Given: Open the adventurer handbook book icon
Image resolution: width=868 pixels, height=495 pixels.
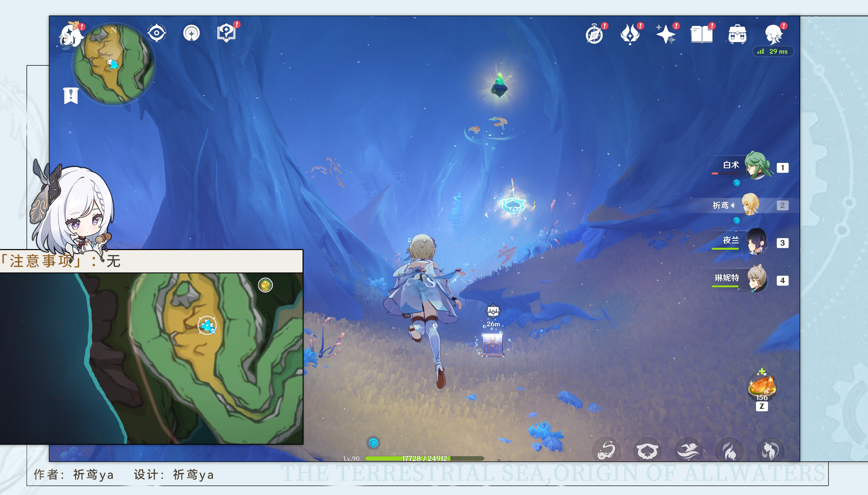Looking at the screenshot, I should click(x=701, y=34).
